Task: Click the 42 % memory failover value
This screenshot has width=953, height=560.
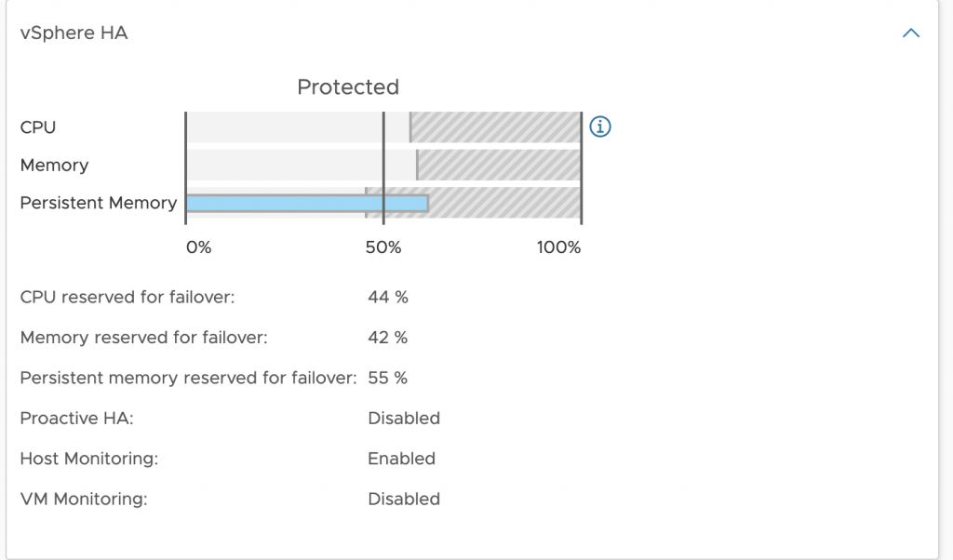Action: [x=388, y=338]
